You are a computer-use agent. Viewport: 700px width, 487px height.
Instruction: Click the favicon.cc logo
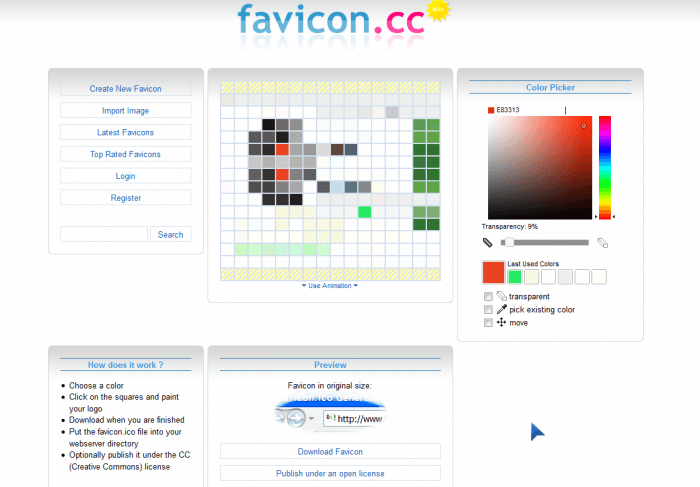coord(331,21)
